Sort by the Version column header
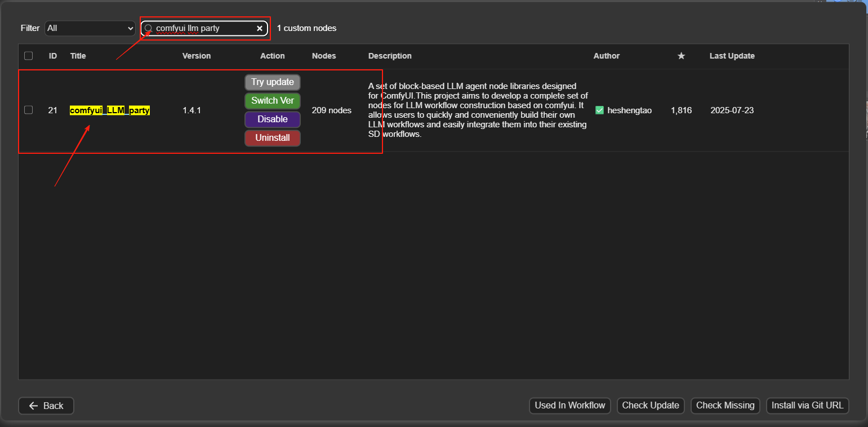 tap(197, 56)
